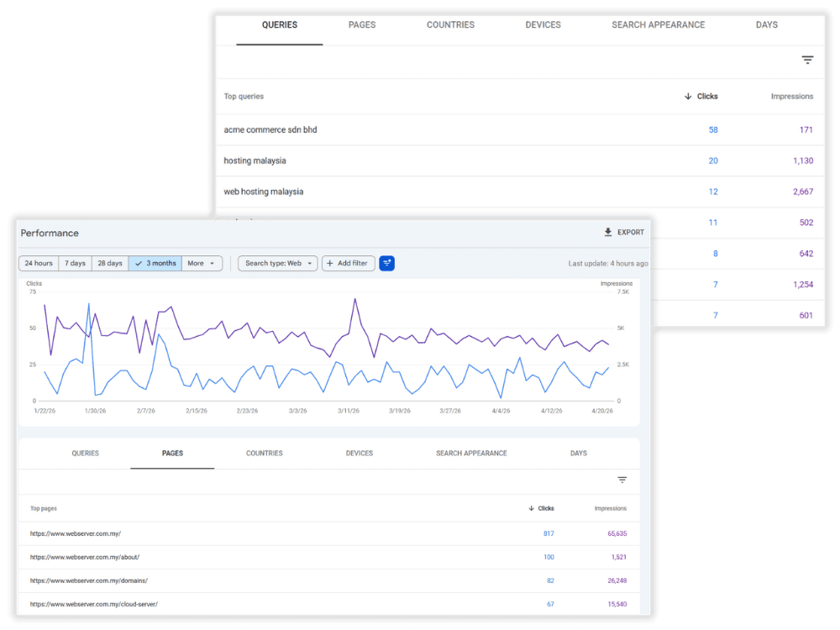
Task: Click blue filter shortcut icon button
Action: pyautogui.click(x=386, y=263)
